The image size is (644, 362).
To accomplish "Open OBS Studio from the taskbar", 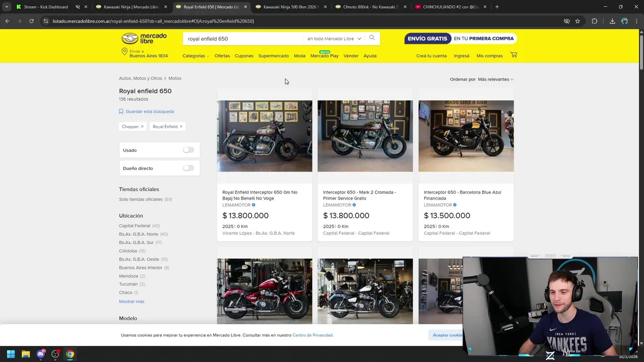I will [x=55, y=354].
